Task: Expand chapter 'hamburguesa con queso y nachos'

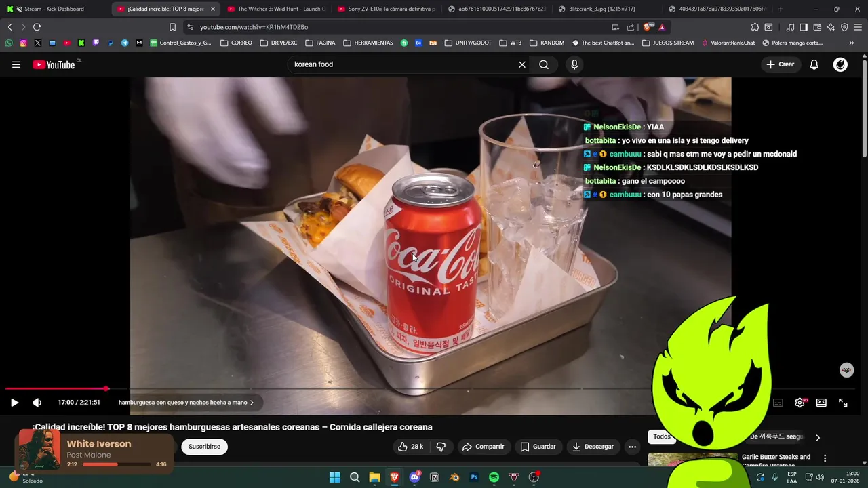Action: click(x=186, y=403)
